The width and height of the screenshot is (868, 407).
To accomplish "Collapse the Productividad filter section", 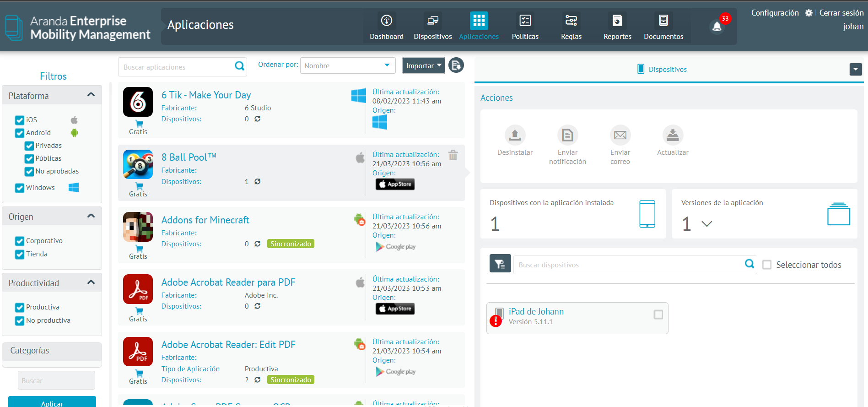I will pyautogui.click(x=91, y=282).
